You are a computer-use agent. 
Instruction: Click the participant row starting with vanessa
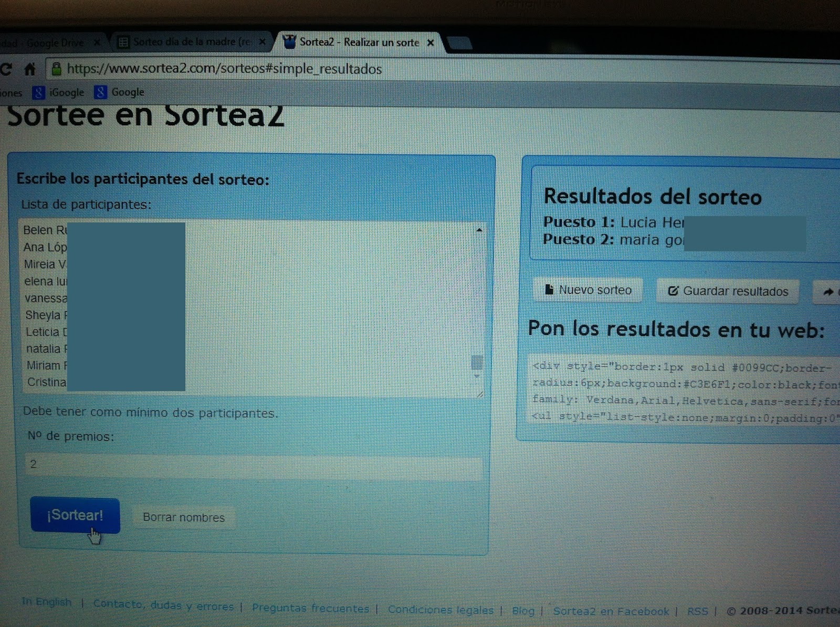click(46, 298)
